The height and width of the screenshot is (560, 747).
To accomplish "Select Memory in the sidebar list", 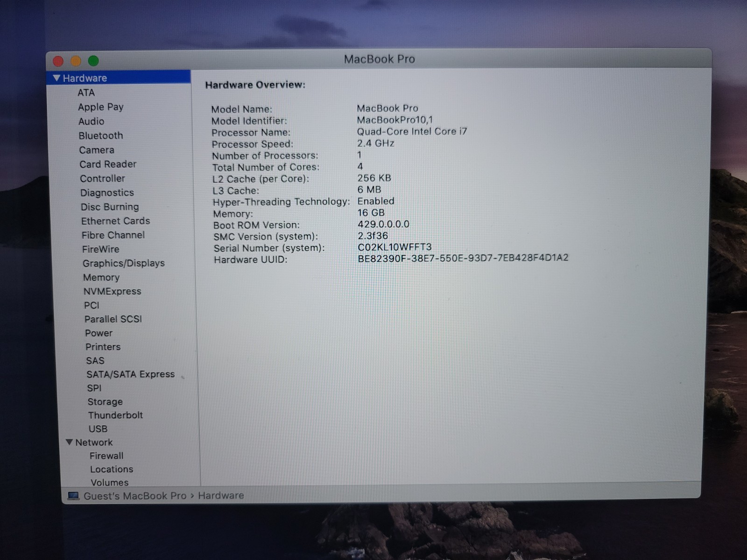I will pos(101,277).
